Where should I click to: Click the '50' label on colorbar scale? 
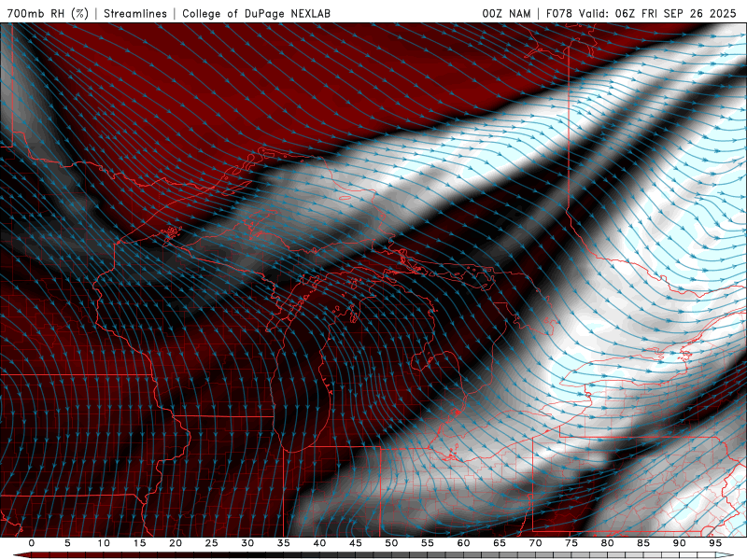coord(391,543)
